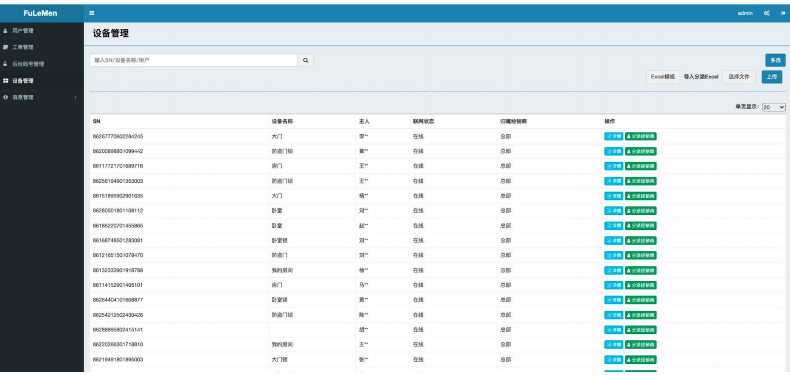
Task: Click 分派经销商 for 王** 房门 row
Action: pyautogui.click(x=640, y=166)
